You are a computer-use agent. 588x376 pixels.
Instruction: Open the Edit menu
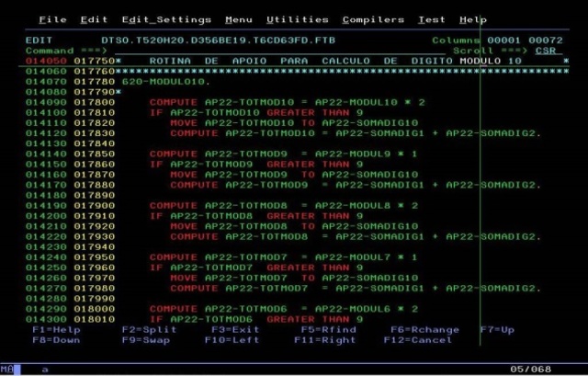(x=94, y=19)
